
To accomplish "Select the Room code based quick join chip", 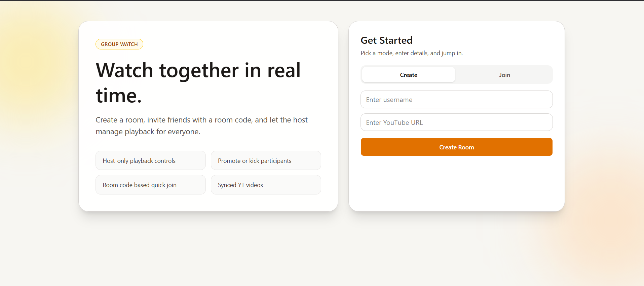I will coord(151,185).
